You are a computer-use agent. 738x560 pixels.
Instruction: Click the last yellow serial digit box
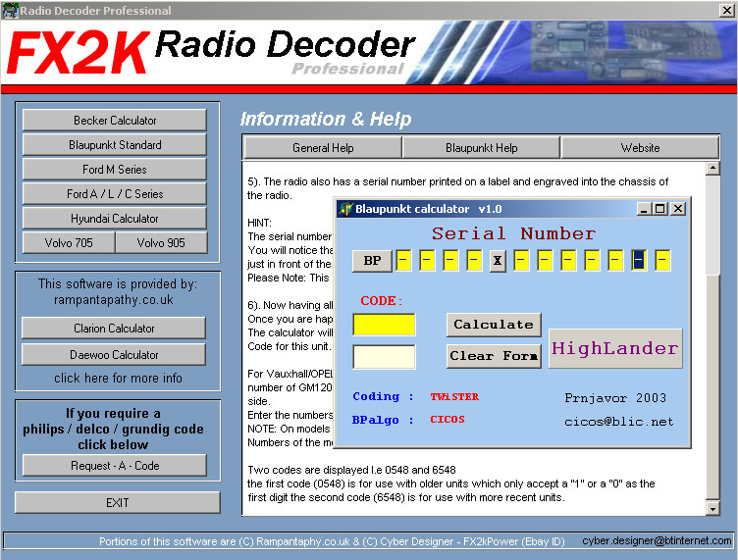coord(662,260)
